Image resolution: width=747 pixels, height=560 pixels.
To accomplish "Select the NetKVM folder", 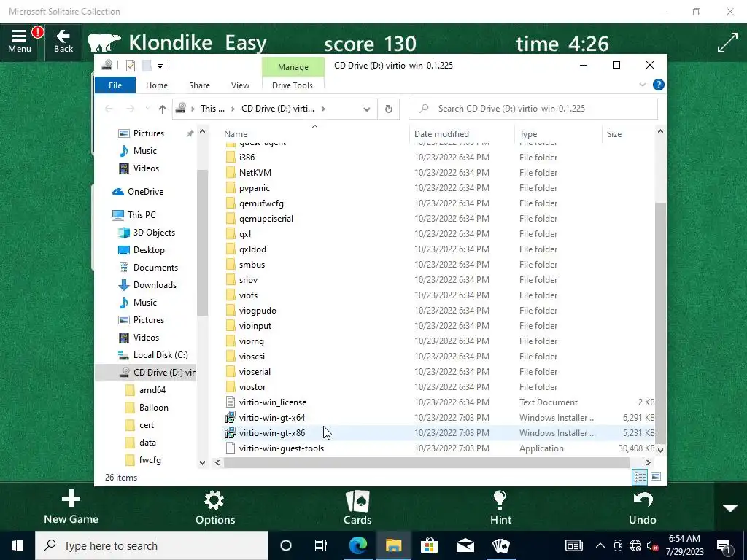I will [255, 172].
